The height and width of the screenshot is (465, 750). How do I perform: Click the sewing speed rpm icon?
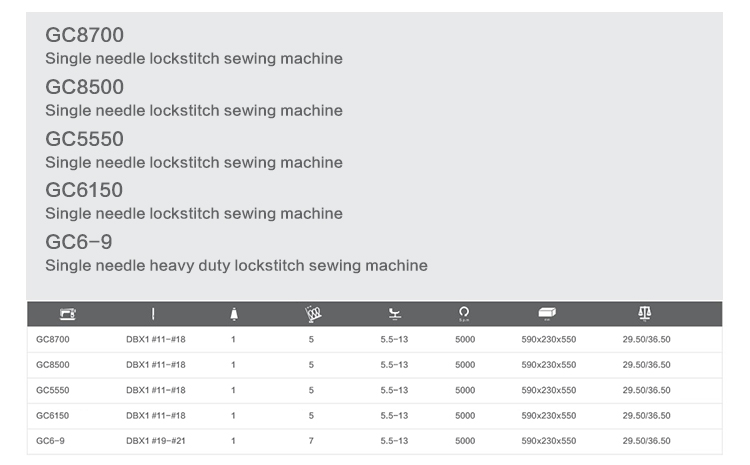464,314
